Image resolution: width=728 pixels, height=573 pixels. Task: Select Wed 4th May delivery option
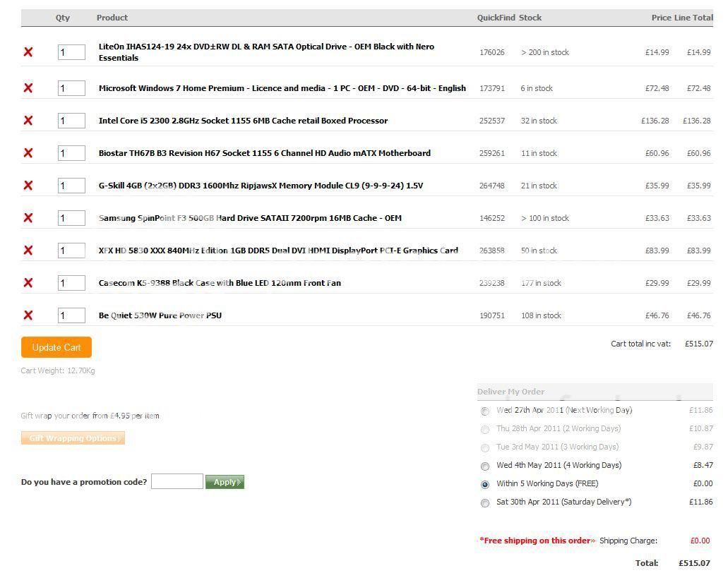[485, 466]
